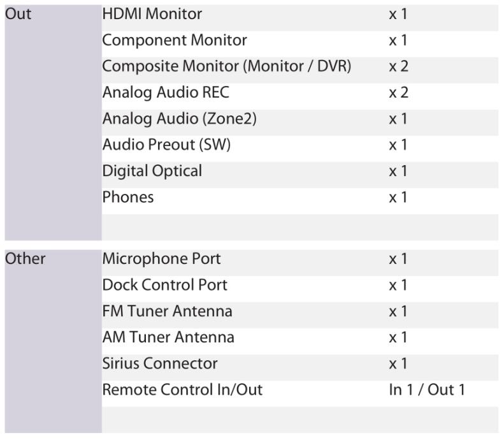Click the Phones output label
The image size is (504, 440).
pos(128,198)
